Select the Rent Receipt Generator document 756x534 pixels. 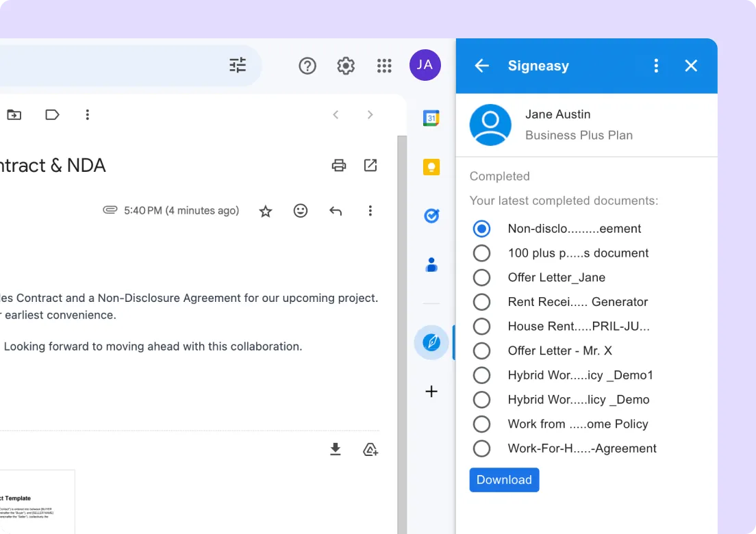point(481,301)
